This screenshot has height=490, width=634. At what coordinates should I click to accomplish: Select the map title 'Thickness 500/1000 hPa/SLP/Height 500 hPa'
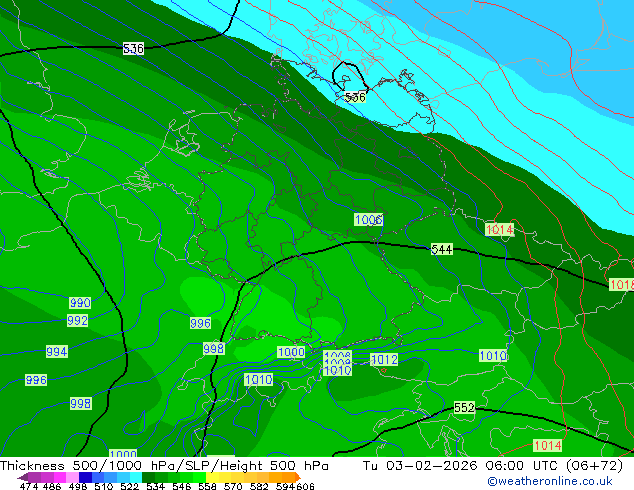[164, 466]
